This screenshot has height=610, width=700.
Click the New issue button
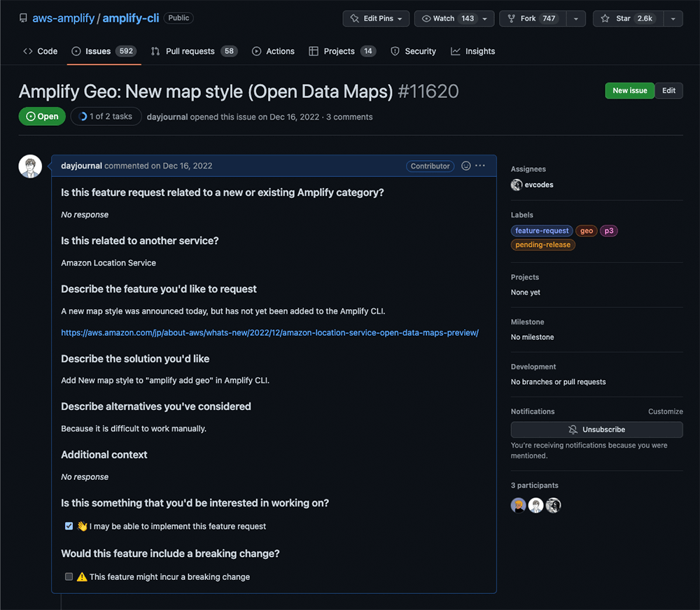pyautogui.click(x=629, y=90)
